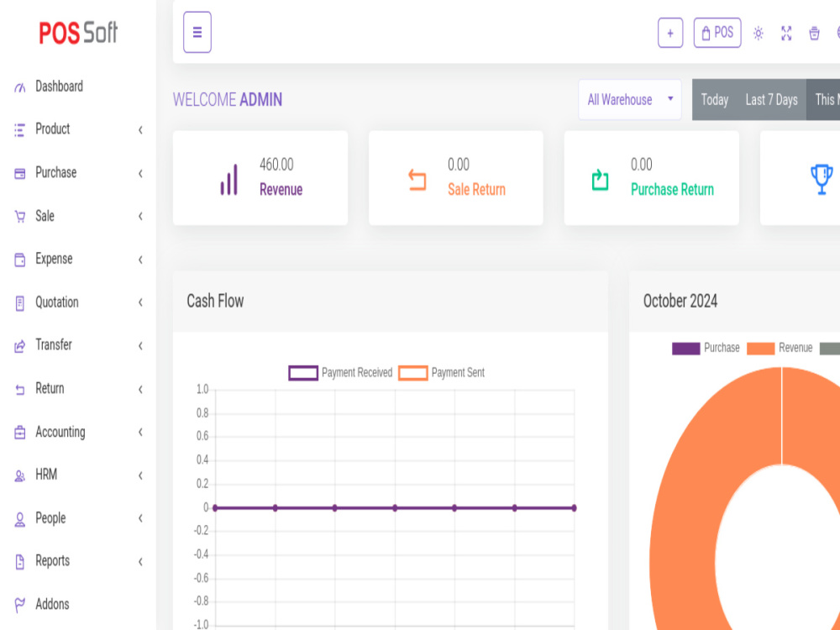
Task: Click the Accounting briefcase icon
Action: (x=20, y=433)
